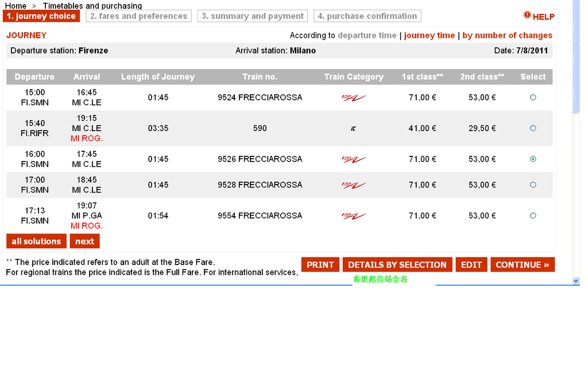Click the green Chinese text link

pos(380,279)
